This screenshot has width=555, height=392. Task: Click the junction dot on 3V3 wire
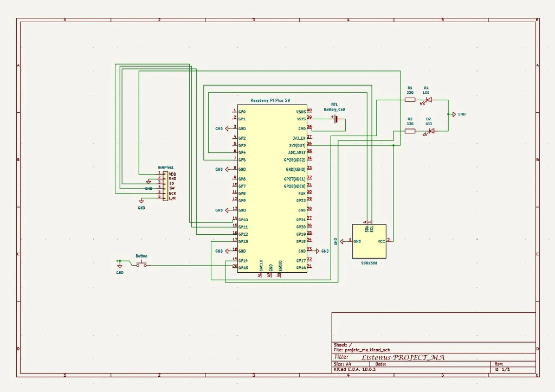tap(393, 145)
